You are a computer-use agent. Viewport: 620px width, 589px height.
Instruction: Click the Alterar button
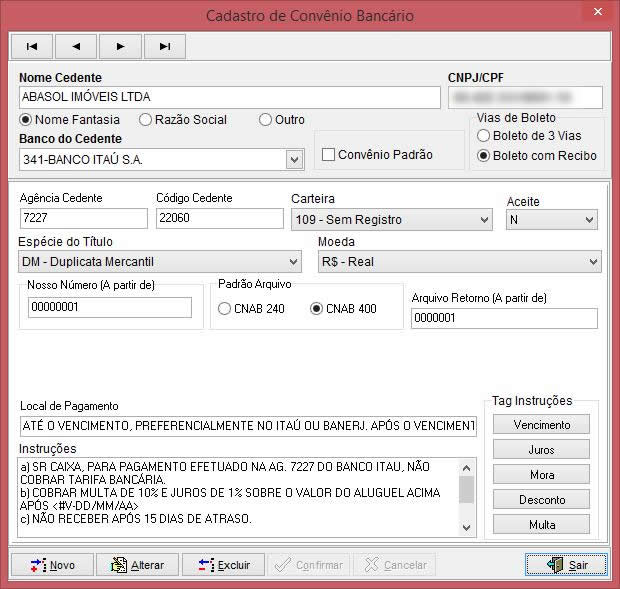point(137,565)
